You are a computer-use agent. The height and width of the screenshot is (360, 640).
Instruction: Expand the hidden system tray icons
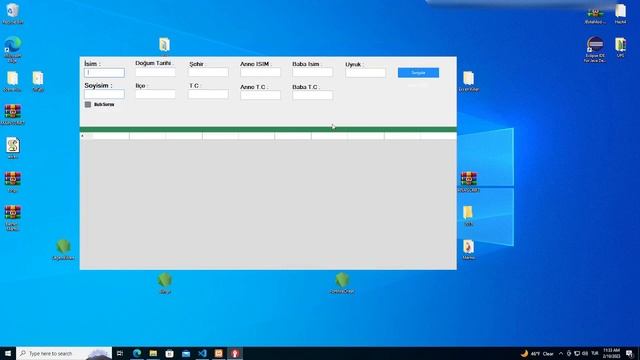(x=561, y=353)
